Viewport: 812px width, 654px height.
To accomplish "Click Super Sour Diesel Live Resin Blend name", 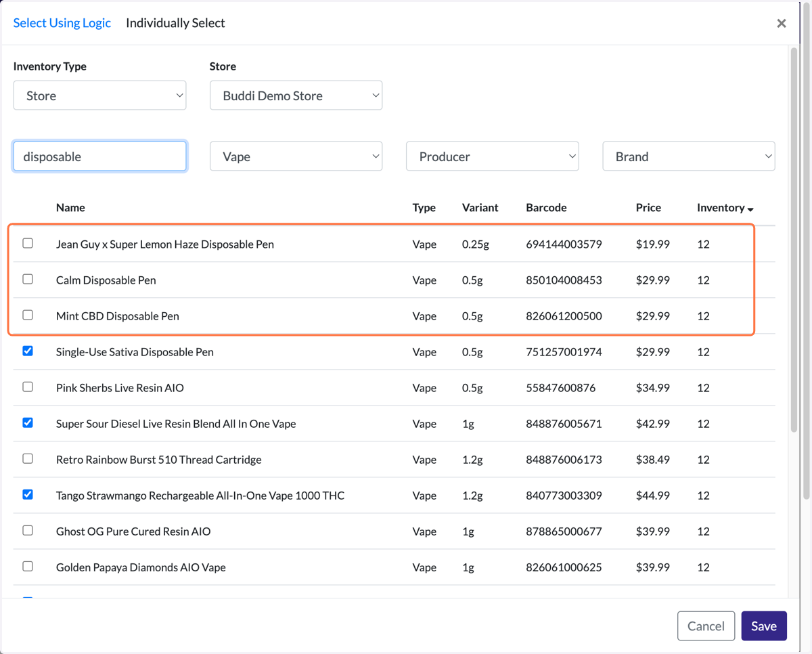I will tap(176, 424).
